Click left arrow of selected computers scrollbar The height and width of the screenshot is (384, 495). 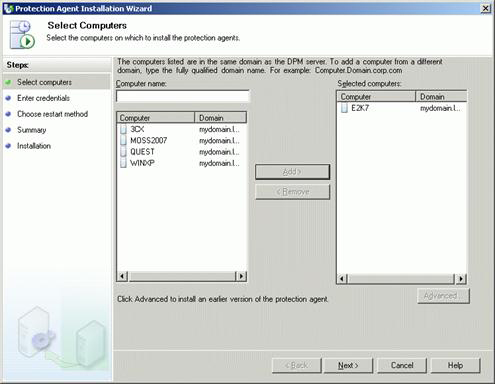point(343,278)
